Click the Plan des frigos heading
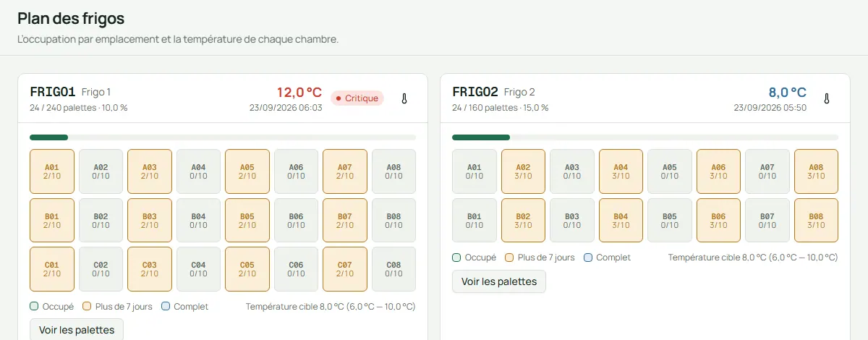Image resolution: width=868 pixels, height=340 pixels. pyautogui.click(x=71, y=19)
